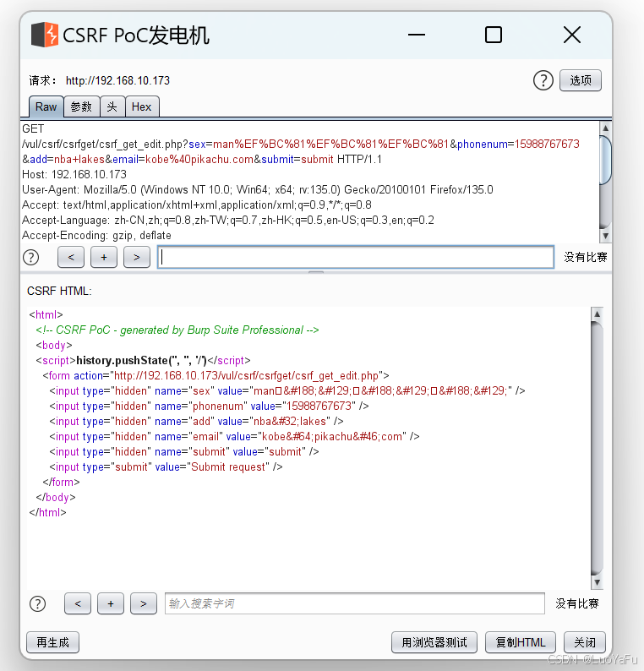Click the 'Accept-Encoding: gzip, deflate' line
644x671 pixels.
[x=96, y=236]
